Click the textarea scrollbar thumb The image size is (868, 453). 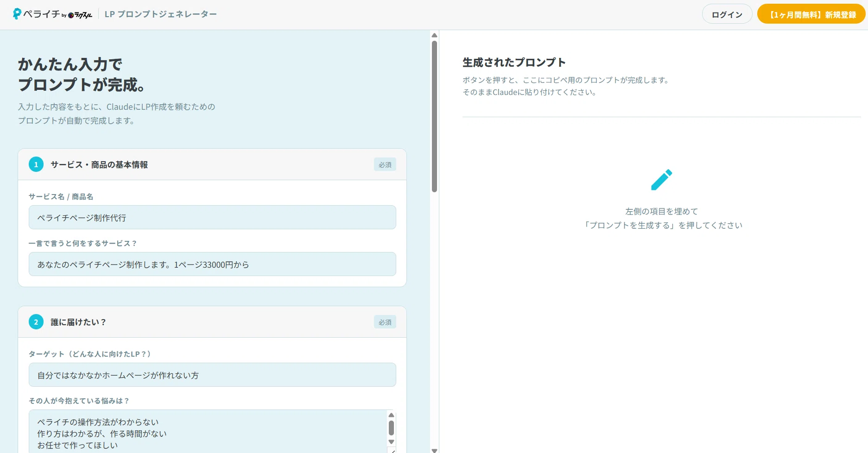tap(391, 428)
